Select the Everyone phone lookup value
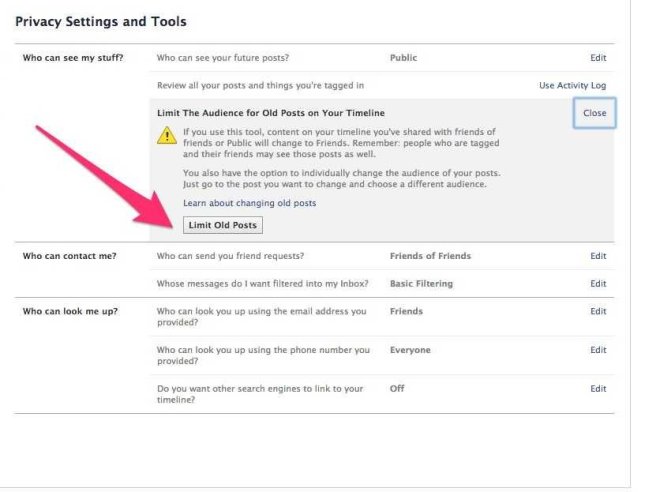650x492 pixels. 410,350
